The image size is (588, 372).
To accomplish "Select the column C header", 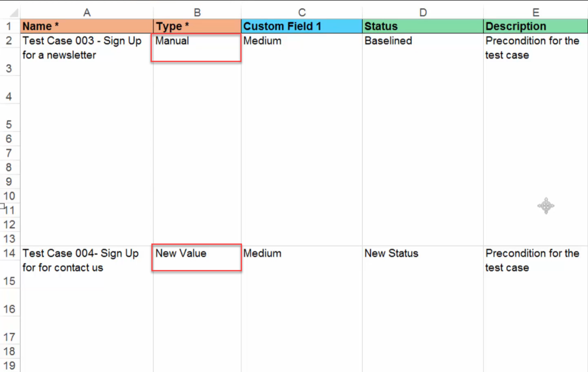I will point(301,12).
